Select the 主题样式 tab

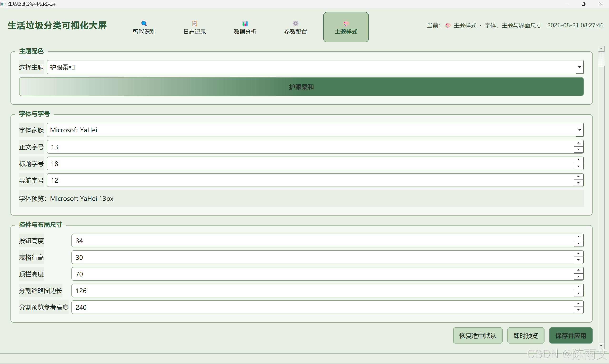346,27
